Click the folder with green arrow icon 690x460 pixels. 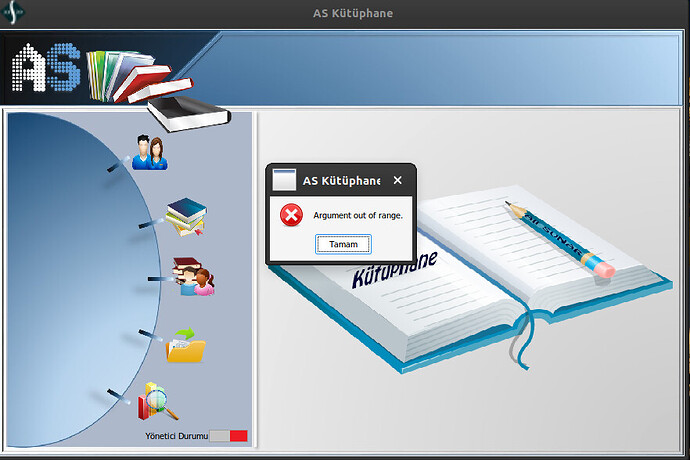185,346
